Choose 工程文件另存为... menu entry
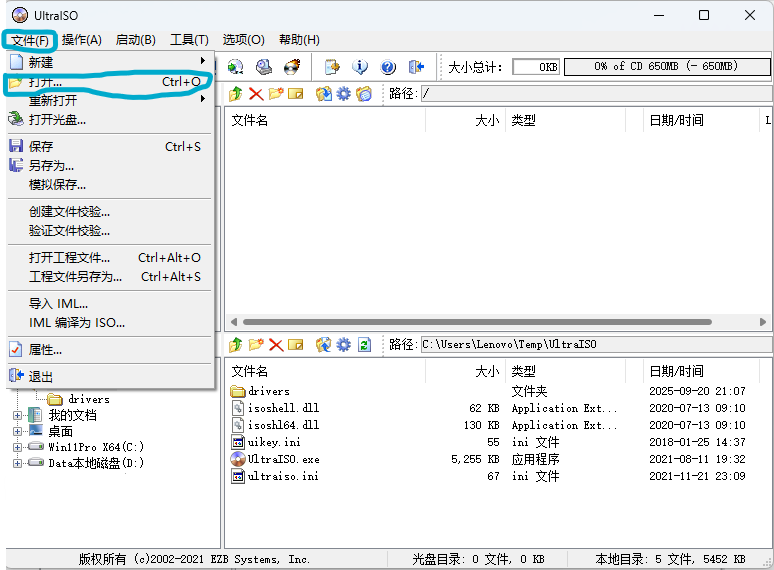Viewport: 774px width, 570px height. tap(109, 276)
